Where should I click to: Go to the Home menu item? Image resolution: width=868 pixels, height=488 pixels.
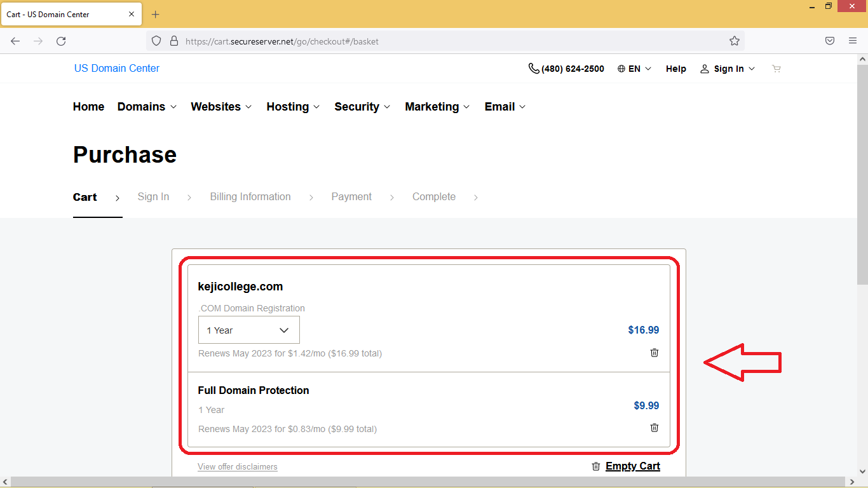click(88, 107)
